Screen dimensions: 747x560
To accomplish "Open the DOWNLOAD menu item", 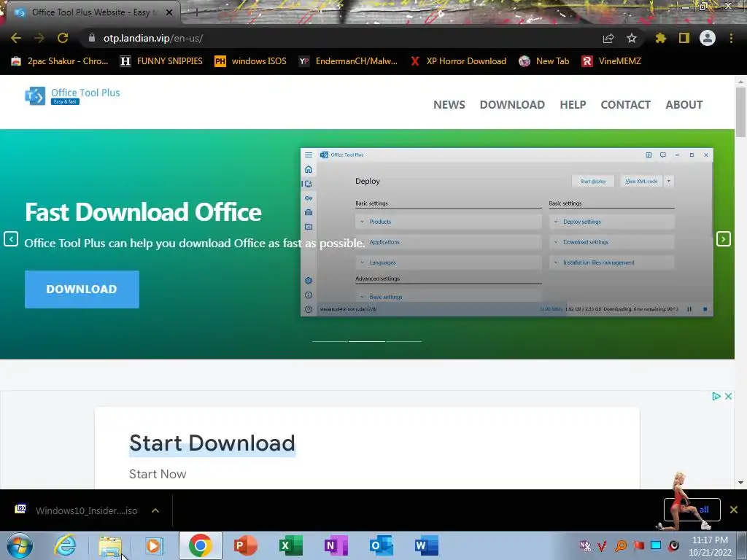I will pos(512,105).
